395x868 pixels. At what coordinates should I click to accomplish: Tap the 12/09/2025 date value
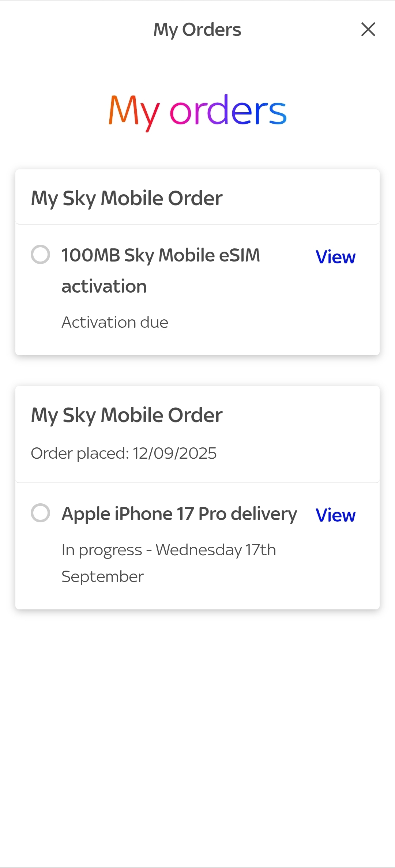174,453
